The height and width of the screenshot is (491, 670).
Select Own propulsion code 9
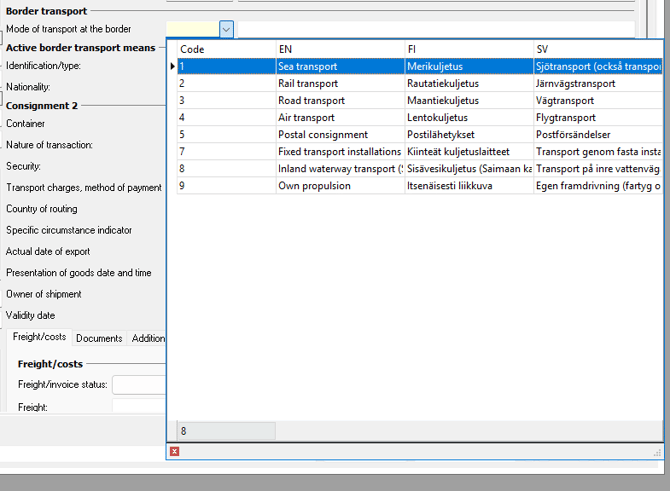(339, 186)
